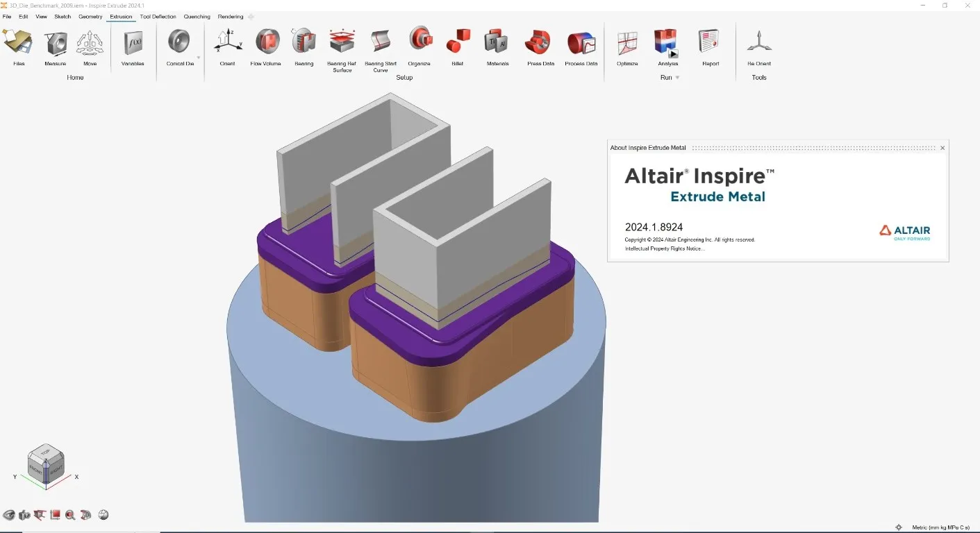This screenshot has width=980, height=533.
Task: Switch to the Rendering tab
Action: coord(231,17)
